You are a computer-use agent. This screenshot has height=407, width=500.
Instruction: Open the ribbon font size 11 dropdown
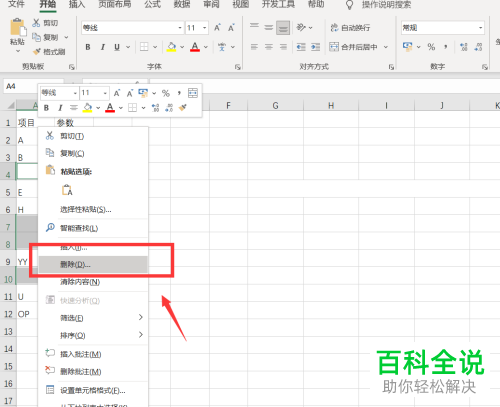(205, 28)
